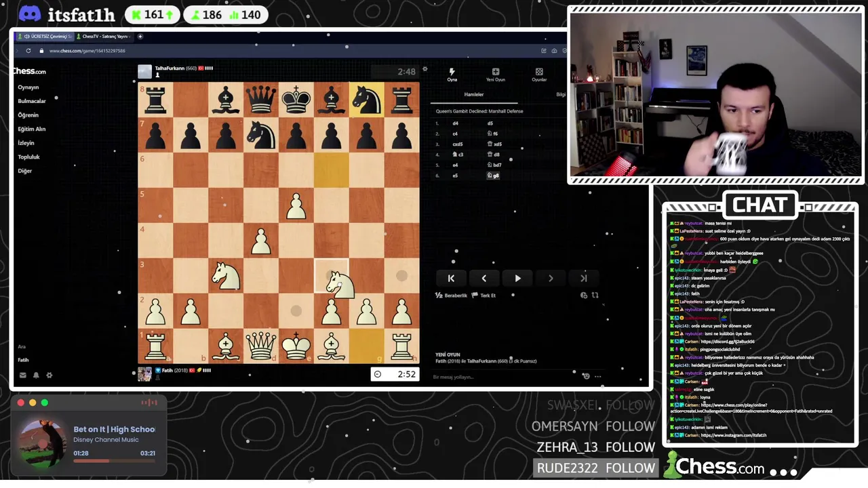Image resolution: width=868 pixels, height=488 pixels.
Task: Click the black knight on d7
Action: (x=261, y=136)
